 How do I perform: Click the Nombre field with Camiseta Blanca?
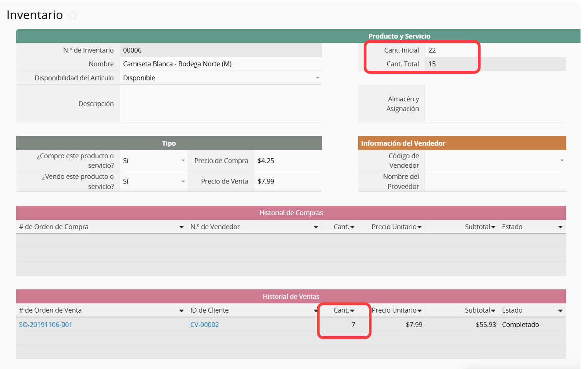click(x=220, y=64)
